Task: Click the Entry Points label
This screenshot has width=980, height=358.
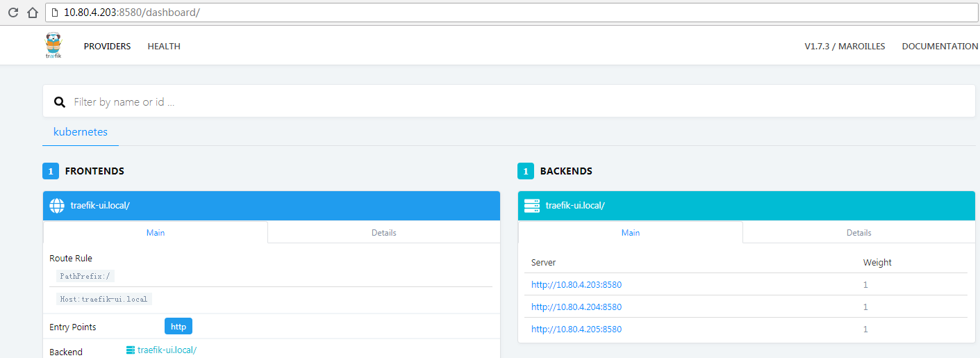Action: pos(73,327)
